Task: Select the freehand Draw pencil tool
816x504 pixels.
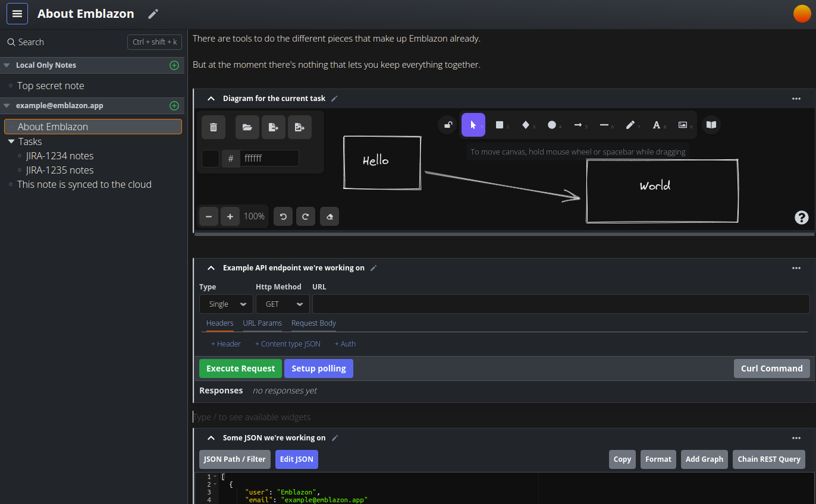Action: [630, 125]
